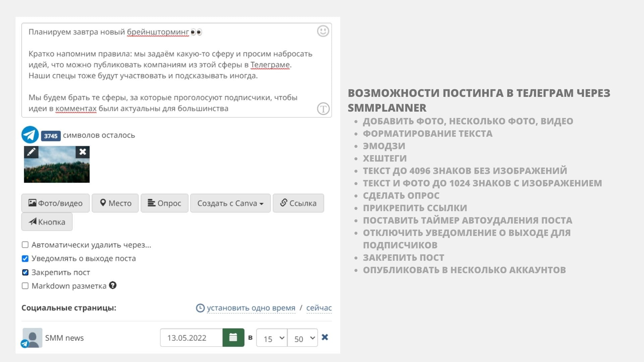The image size is (644, 362).
Task: Click the SMM news page name
Action: click(64, 338)
